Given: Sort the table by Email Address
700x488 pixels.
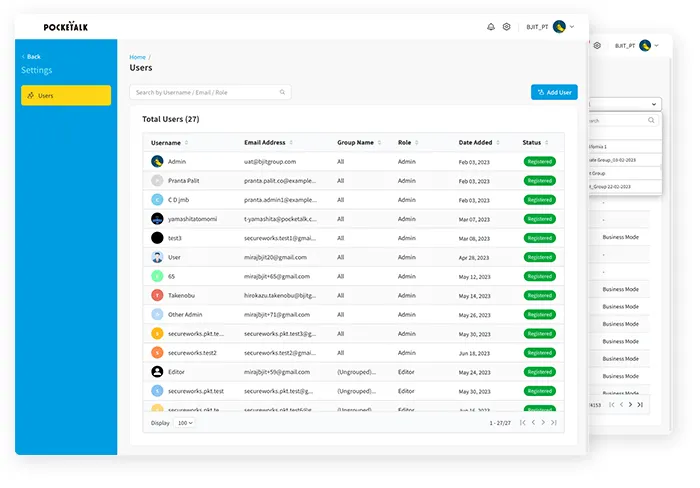Looking at the screenshot, I should pyautogui.click(x=292, y=143).
